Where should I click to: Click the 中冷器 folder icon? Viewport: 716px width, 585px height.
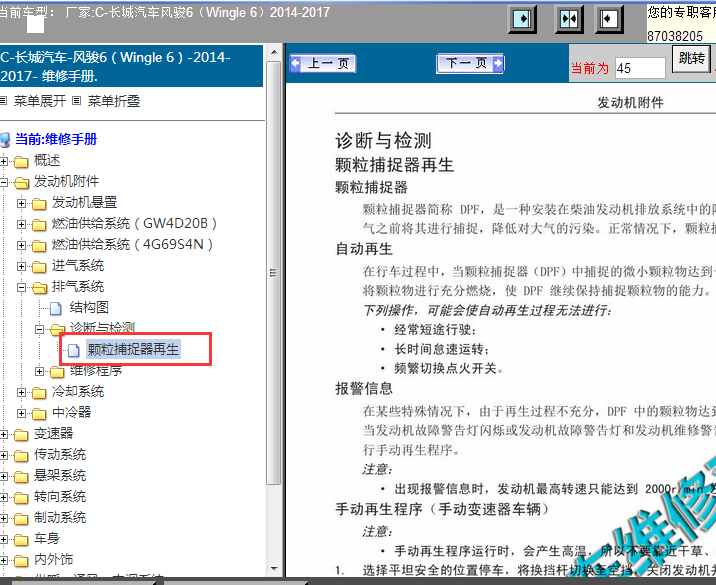39,414
